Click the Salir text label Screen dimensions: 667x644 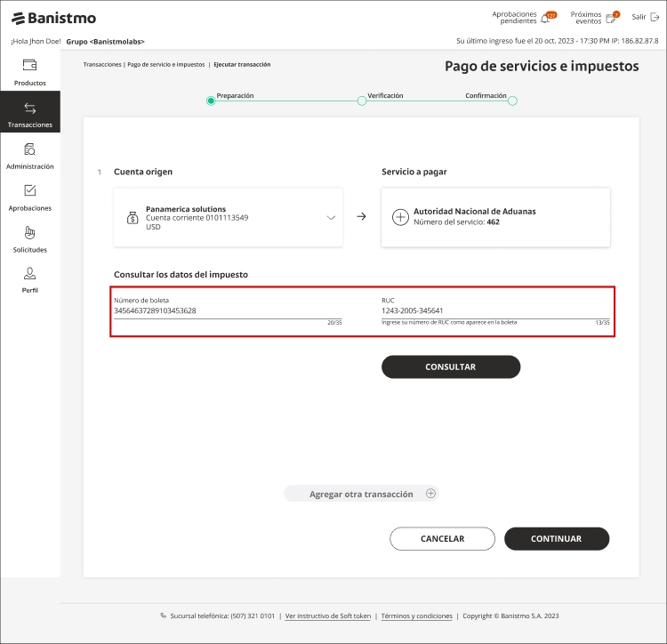click(x=639, y=17)
